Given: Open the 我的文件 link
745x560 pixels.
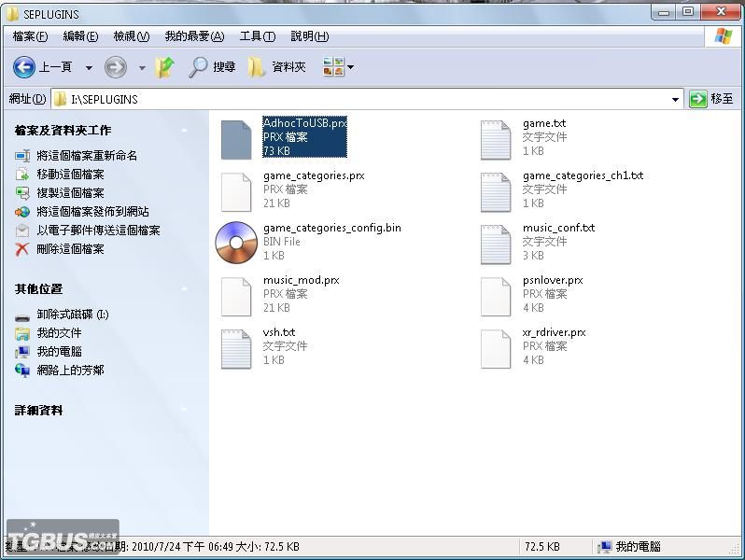Looking at the screenshot, I should tap(59, 333).
